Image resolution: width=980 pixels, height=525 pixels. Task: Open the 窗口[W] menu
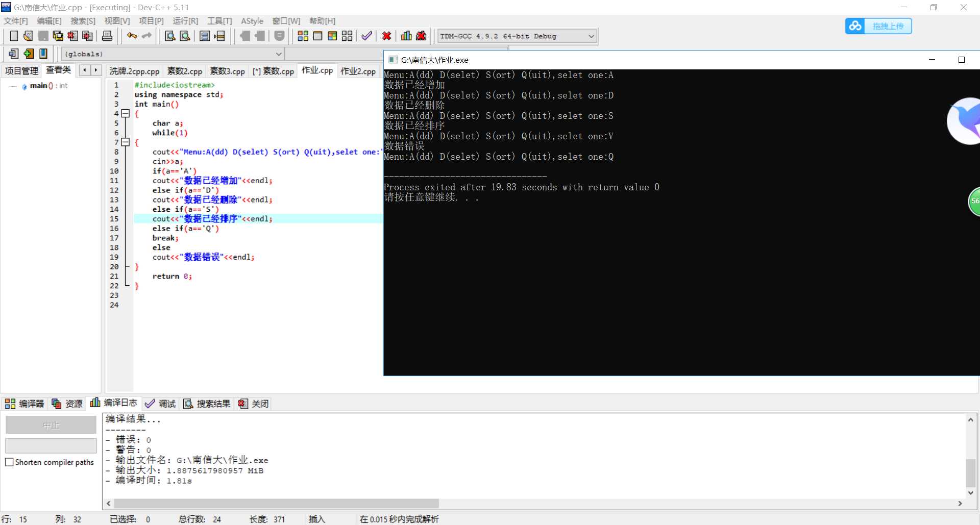pos(286,21)
